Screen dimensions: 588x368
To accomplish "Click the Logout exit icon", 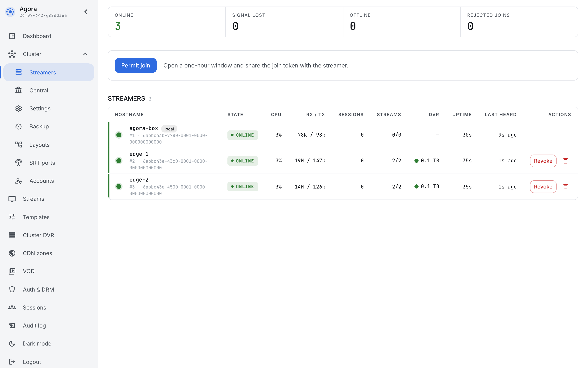I will click(x=12, y=362).
